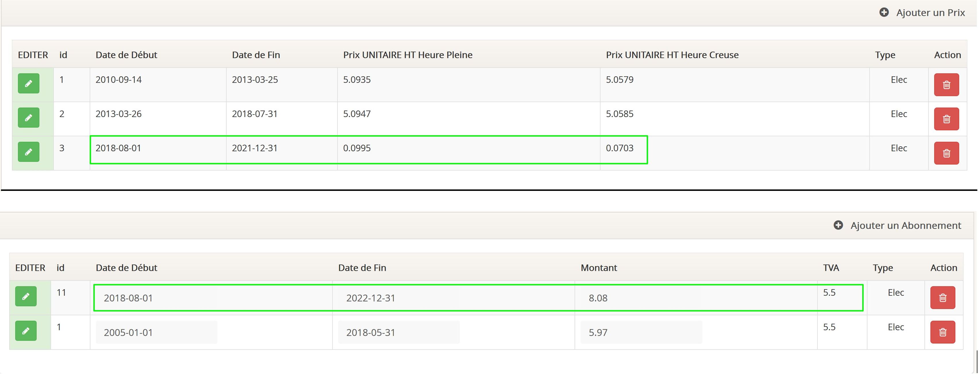Select the Heure Creuse value 5.0585
The height and width of the screenshot is (380, 980).
(620, 114)
